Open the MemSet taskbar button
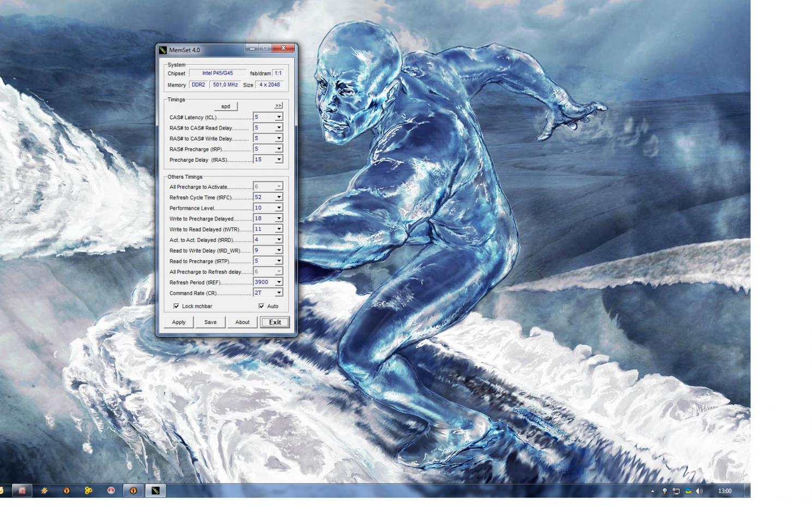The width and height of the screenshot is (812, 507). pyautogui.click(x=155, y=491)
